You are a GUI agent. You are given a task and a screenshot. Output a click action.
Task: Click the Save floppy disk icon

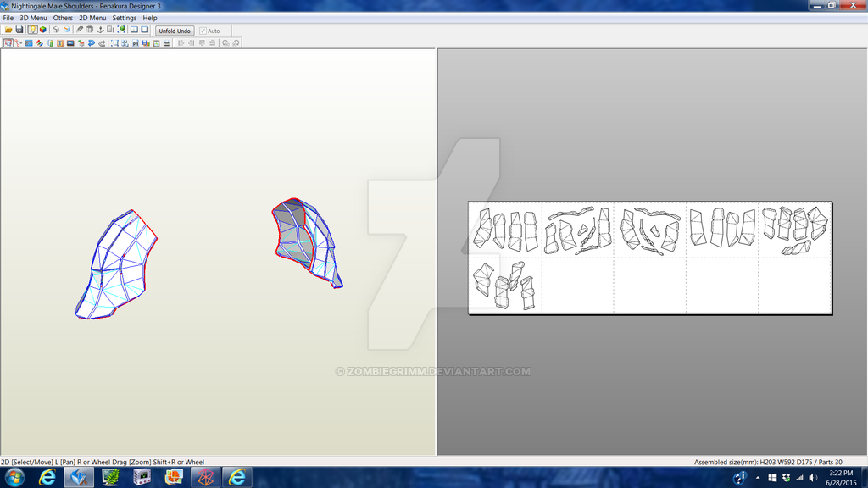pyautogui.click(x=19, y=30)
